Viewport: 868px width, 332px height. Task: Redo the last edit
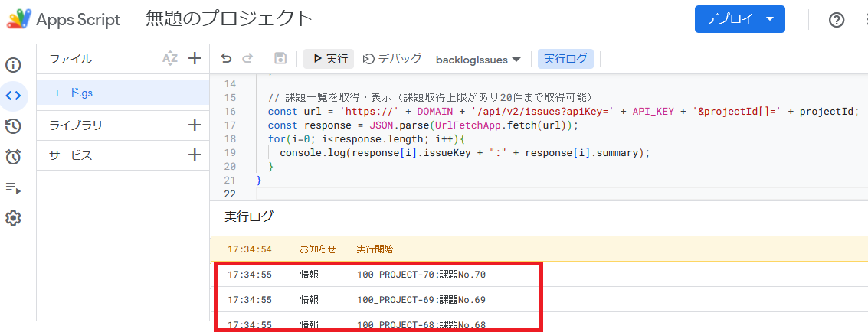(247, 59)
